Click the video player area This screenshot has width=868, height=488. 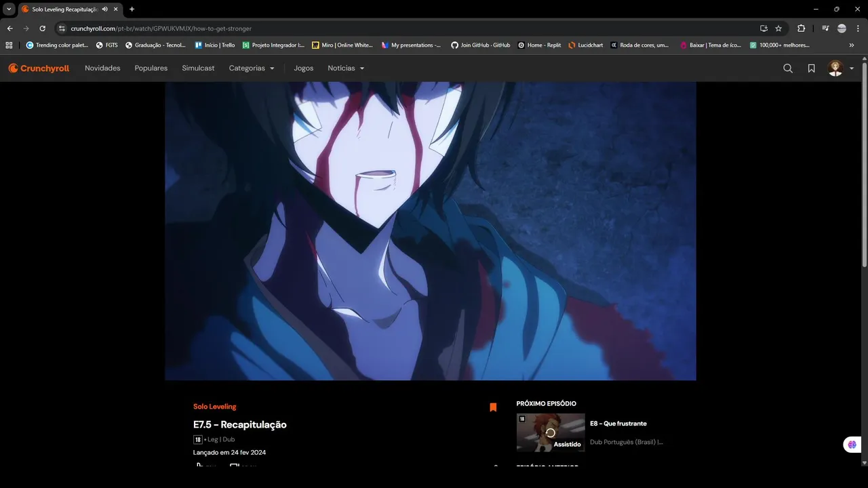(x=431, y=231)
